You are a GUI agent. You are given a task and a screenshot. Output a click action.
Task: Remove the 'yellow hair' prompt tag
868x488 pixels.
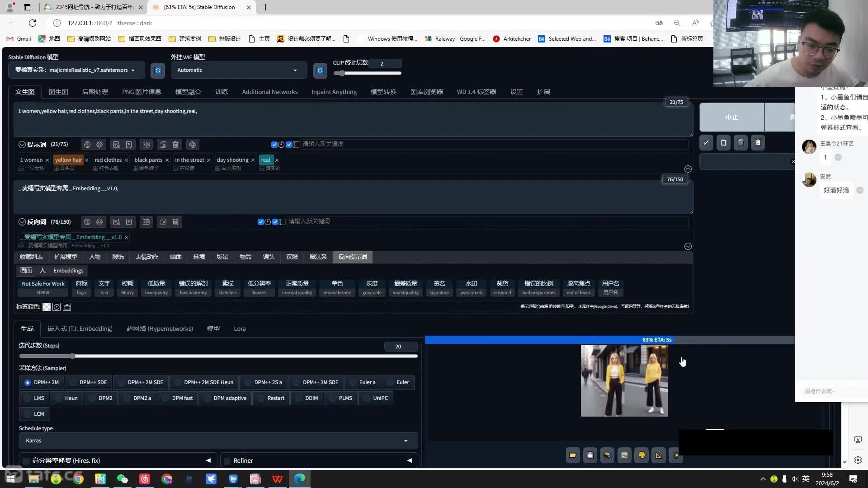pos(86,160)
